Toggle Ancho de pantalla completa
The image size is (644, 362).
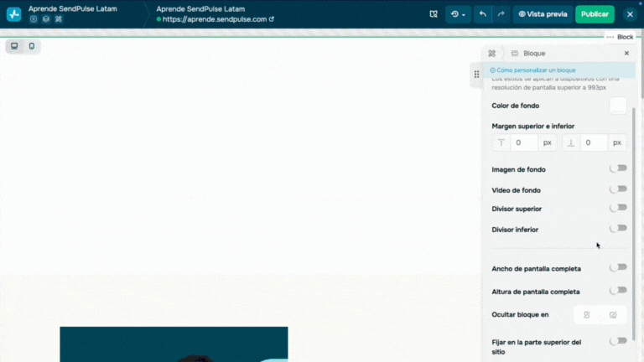click(x=618, y=267)
